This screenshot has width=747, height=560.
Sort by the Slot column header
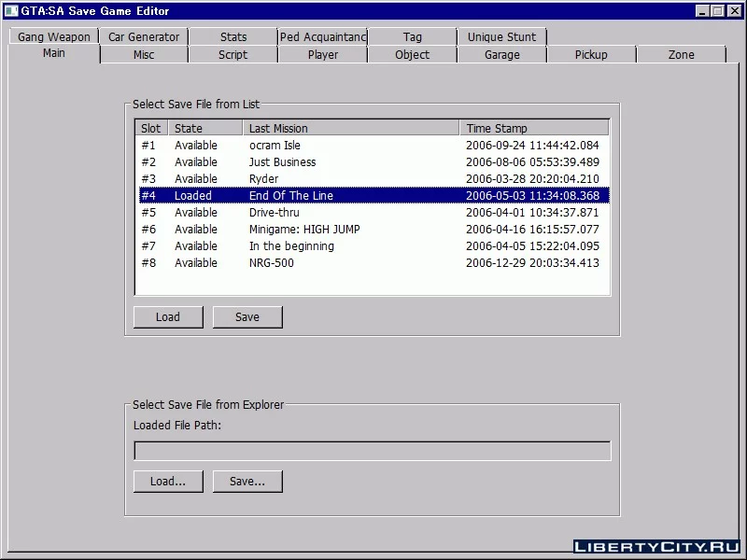coord(151,128)
